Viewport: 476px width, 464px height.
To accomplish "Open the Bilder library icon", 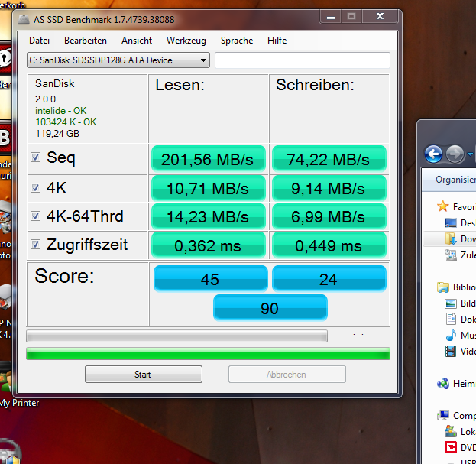I will 451,303.
